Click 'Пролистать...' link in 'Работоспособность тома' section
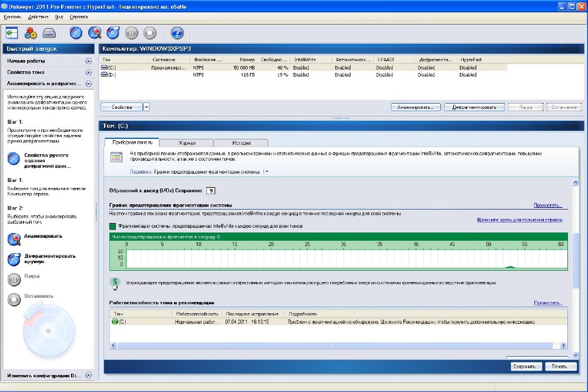The height and width of the screenshot is (392, 588). coord(548,303)
